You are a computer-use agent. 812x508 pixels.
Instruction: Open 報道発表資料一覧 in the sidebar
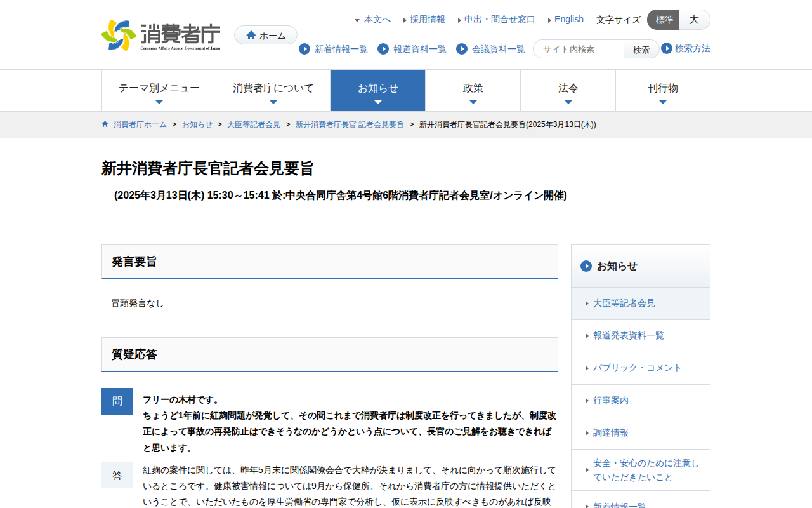pos(628,336)
